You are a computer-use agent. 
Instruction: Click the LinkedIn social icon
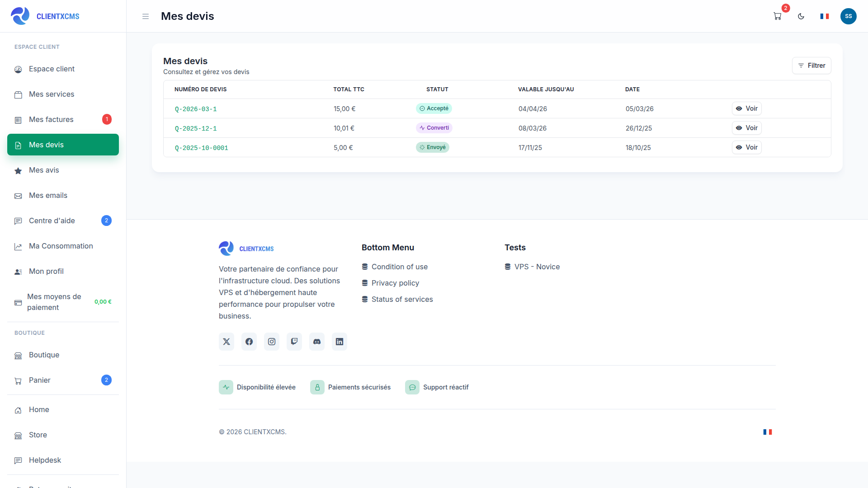tap(340, 342)
